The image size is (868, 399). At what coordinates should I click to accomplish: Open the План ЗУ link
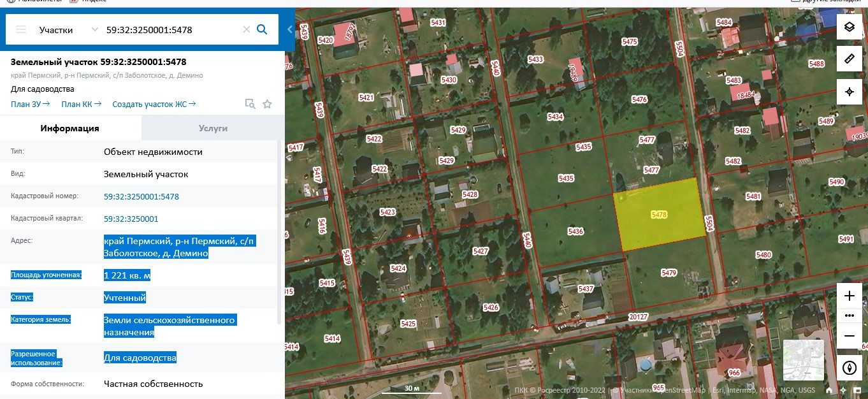pos(31,104)
